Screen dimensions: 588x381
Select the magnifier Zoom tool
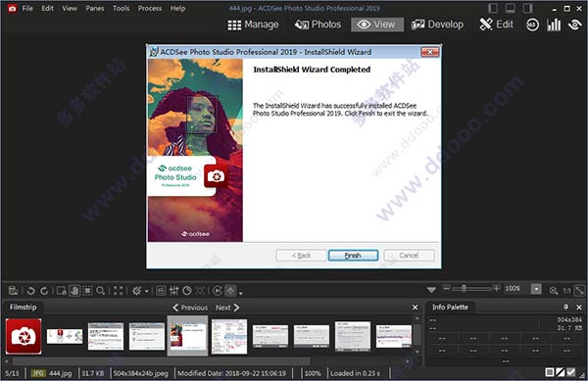pos(100,291)
